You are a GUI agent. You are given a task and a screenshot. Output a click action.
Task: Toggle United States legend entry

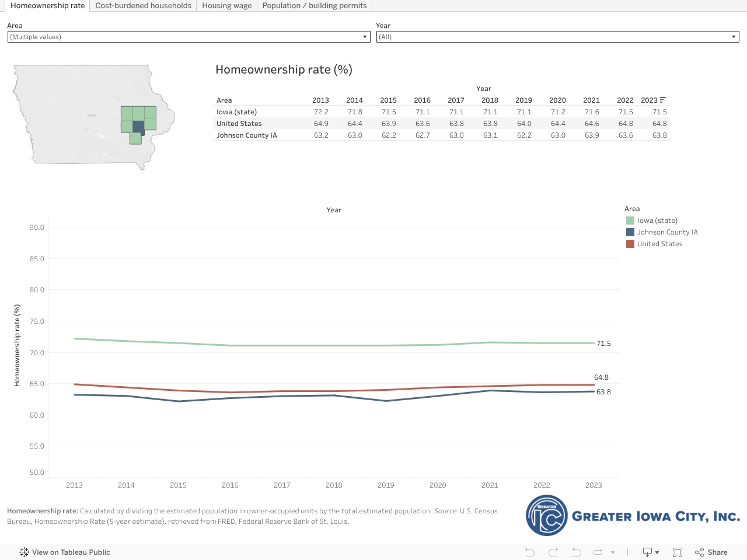(659, 244)
